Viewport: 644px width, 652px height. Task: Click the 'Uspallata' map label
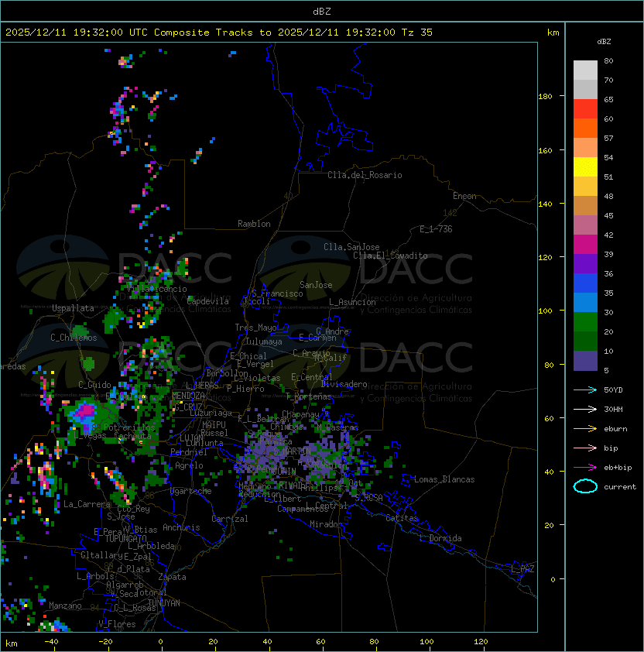tap(73, 308)
